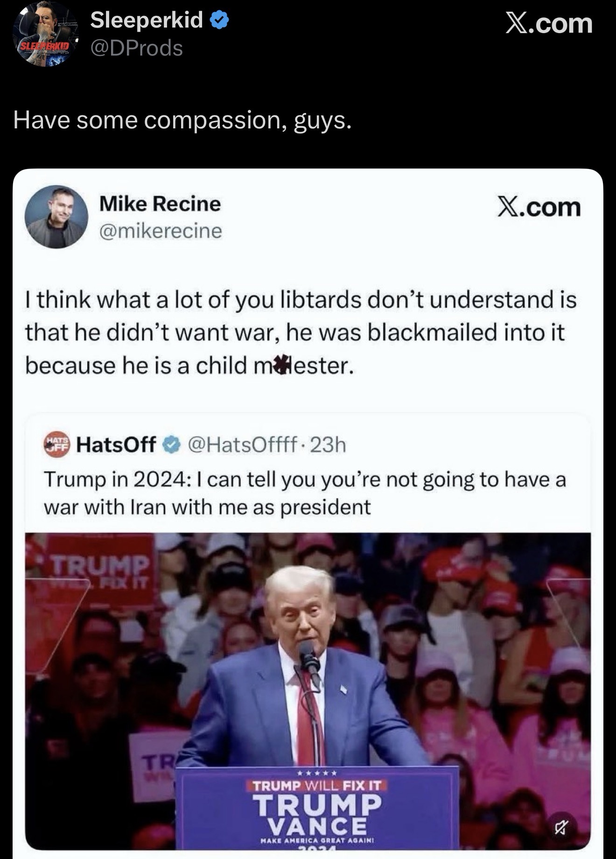Click the X.com logo inside white card
This screenshot has height=859, width=616.
[539, 207]
